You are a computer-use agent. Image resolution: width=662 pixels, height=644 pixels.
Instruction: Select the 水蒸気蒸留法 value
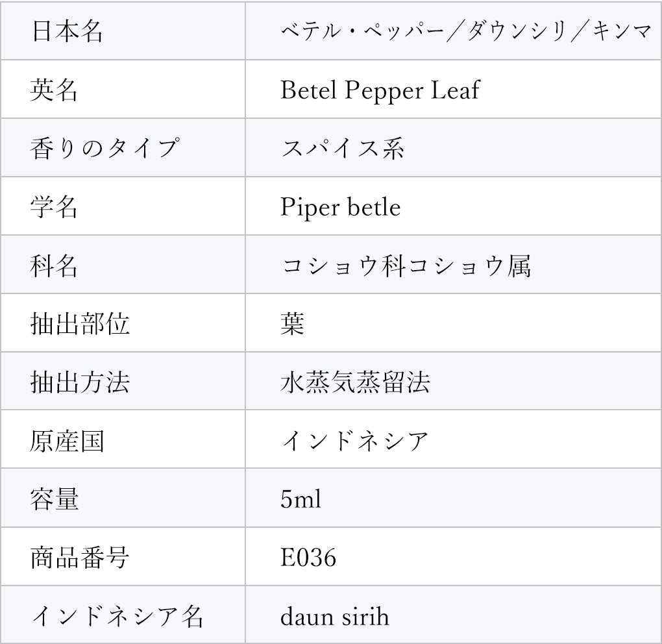click(355, 382)
